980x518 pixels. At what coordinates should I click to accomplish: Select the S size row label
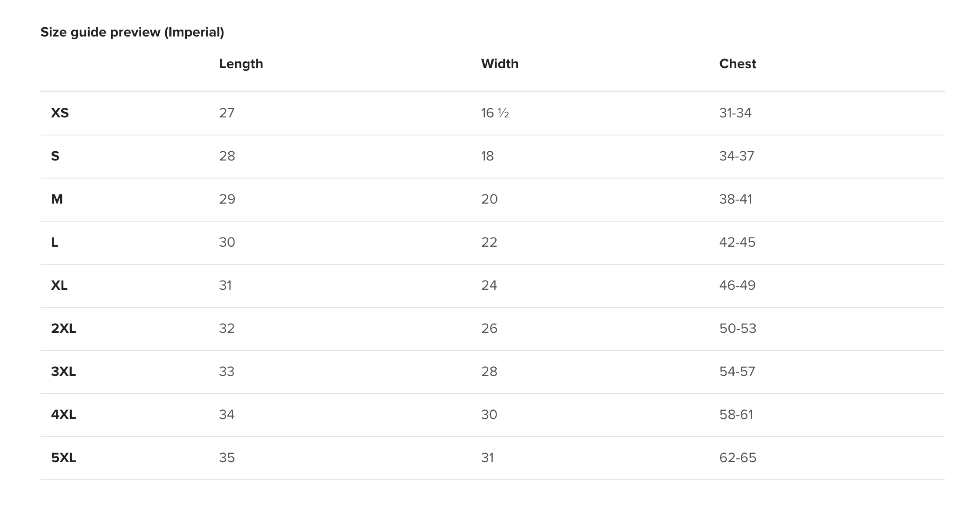tap(55, 156)
